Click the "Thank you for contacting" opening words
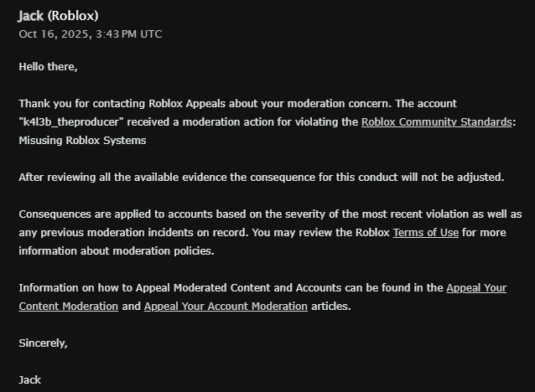 coord(82,104)
